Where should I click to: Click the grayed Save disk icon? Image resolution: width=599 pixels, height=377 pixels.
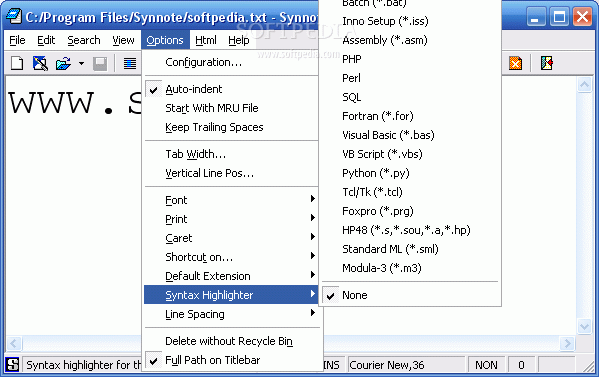coord(100,64)
